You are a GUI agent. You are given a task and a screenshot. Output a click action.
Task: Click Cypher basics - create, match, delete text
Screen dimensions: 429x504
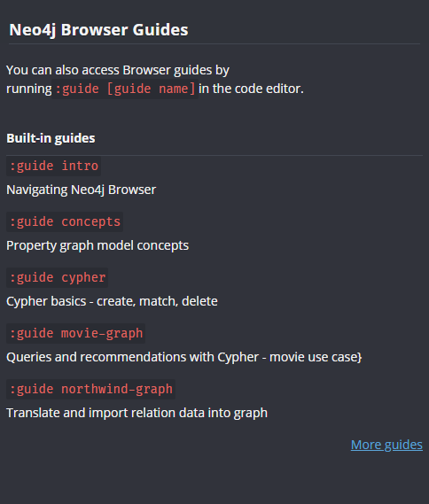pyautogui.click(x=112, y=301)
